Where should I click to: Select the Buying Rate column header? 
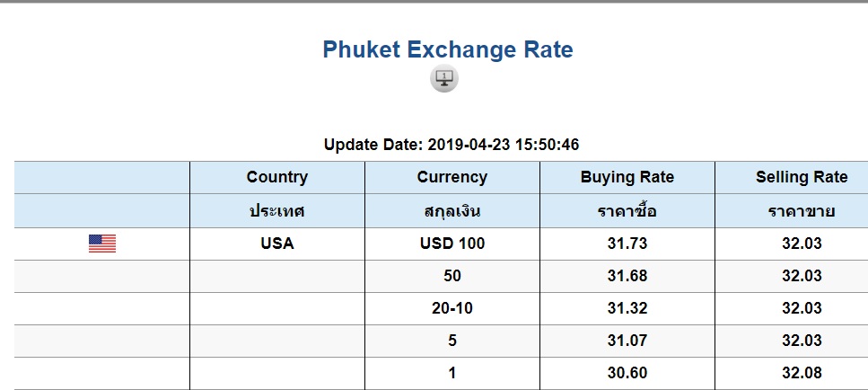[627, 177]
